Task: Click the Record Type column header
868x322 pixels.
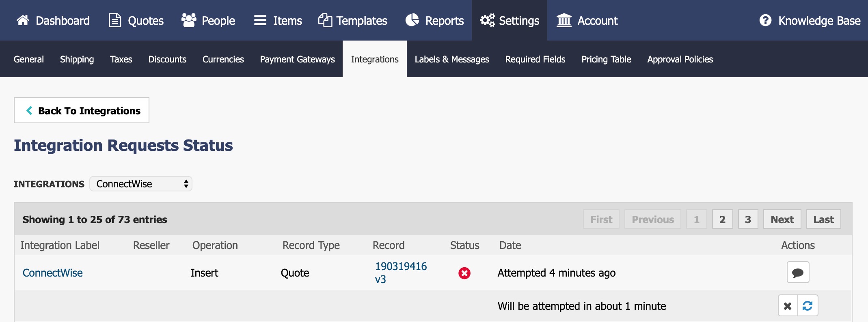Action: 311,245
